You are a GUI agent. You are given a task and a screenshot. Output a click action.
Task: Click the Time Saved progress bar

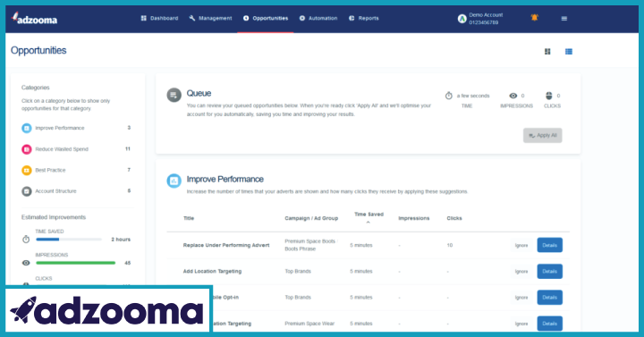(69, 240)
